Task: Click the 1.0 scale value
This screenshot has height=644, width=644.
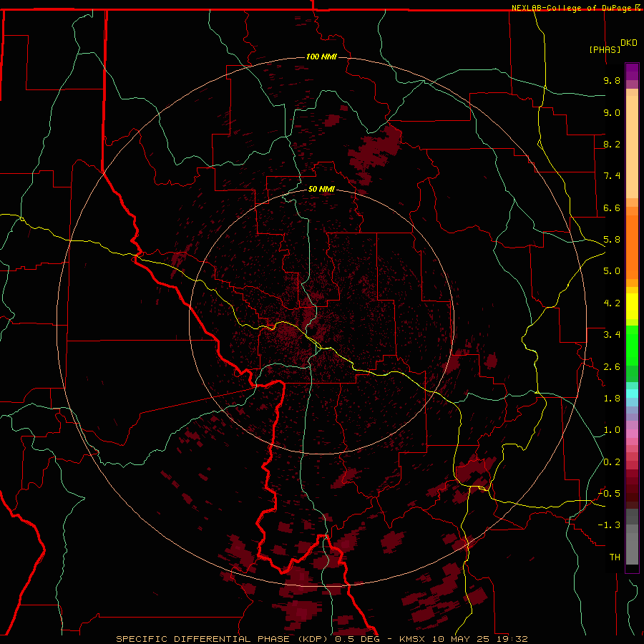Action: coord(612,430)
